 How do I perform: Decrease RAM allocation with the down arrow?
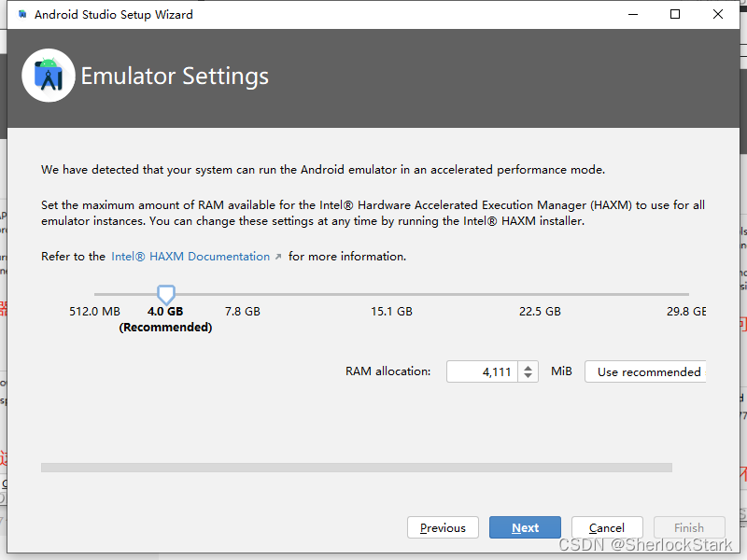528,376
